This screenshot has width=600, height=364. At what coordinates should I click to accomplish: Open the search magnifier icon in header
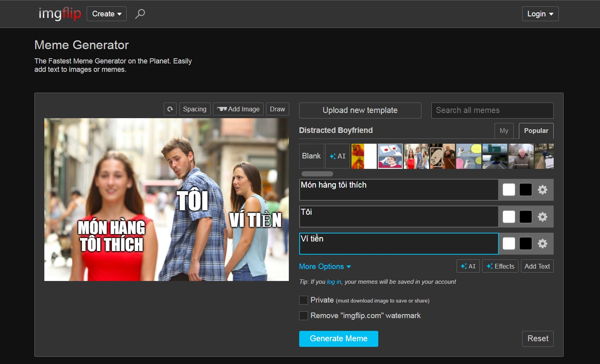(x=140, y=14)
